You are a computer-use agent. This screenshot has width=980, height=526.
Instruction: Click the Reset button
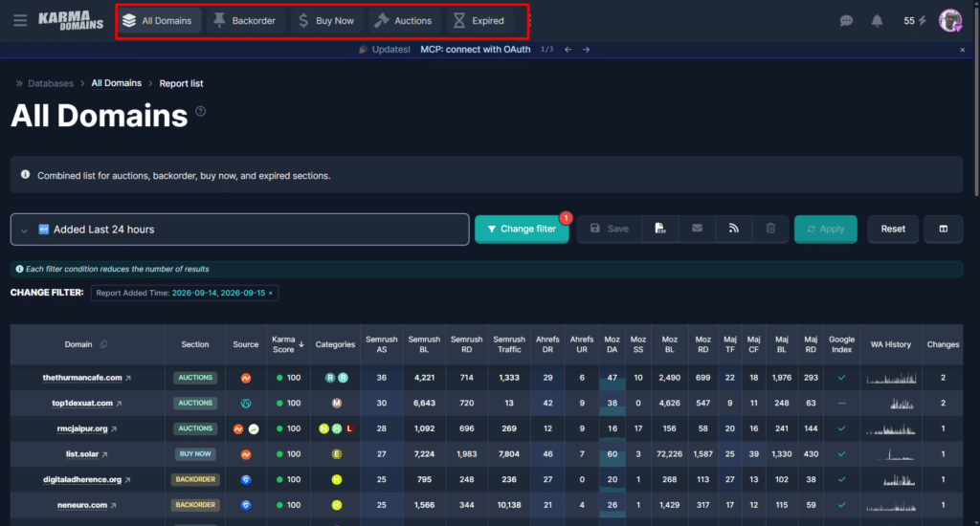893,229
